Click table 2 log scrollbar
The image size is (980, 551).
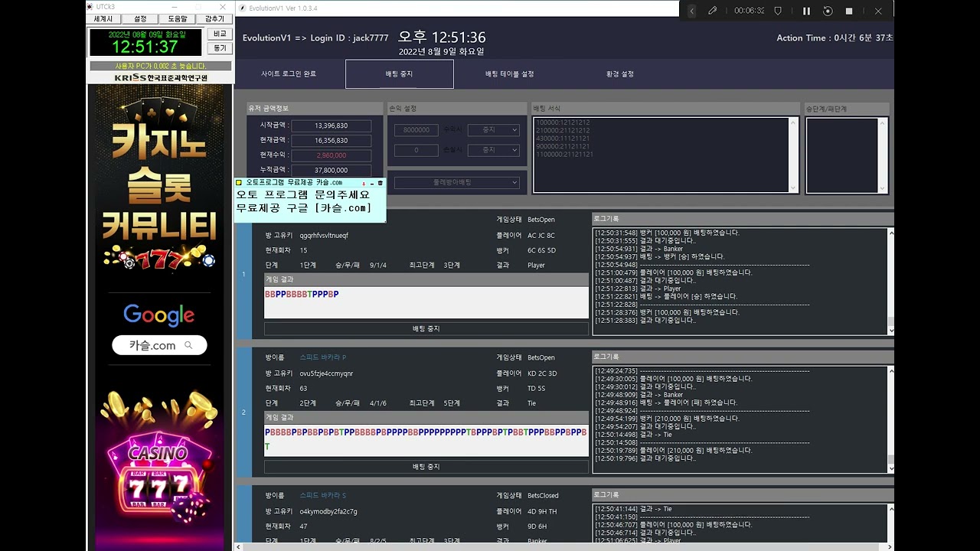click(x=890, y=419)
